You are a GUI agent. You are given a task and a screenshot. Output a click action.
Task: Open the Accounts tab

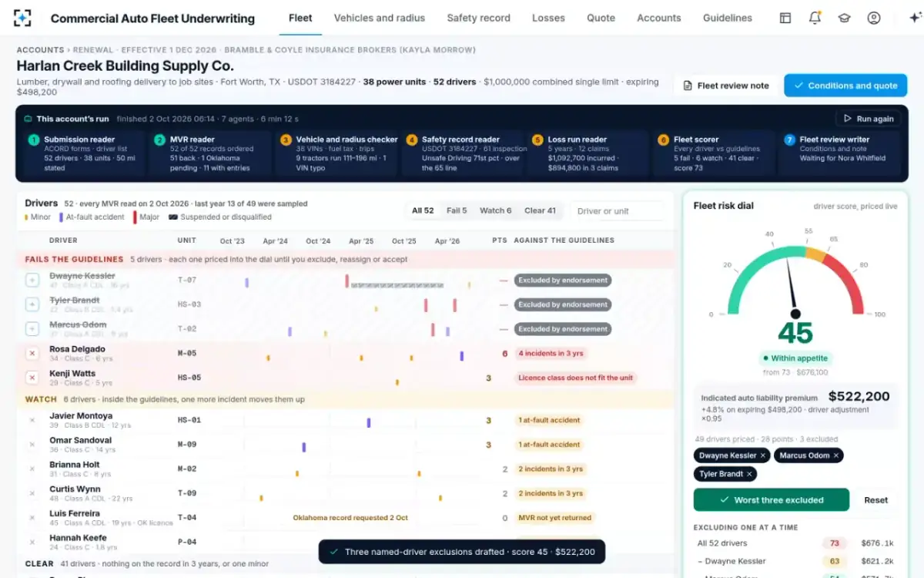659,18
